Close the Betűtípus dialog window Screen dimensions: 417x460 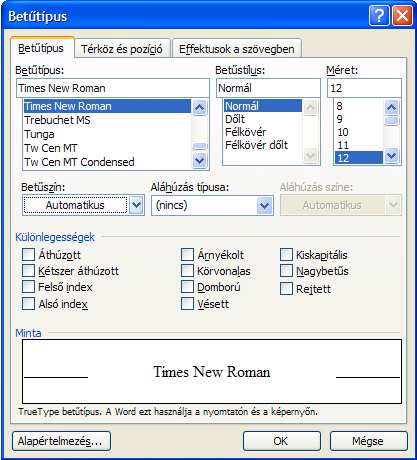pyautogui.click(x=402, y=15)
